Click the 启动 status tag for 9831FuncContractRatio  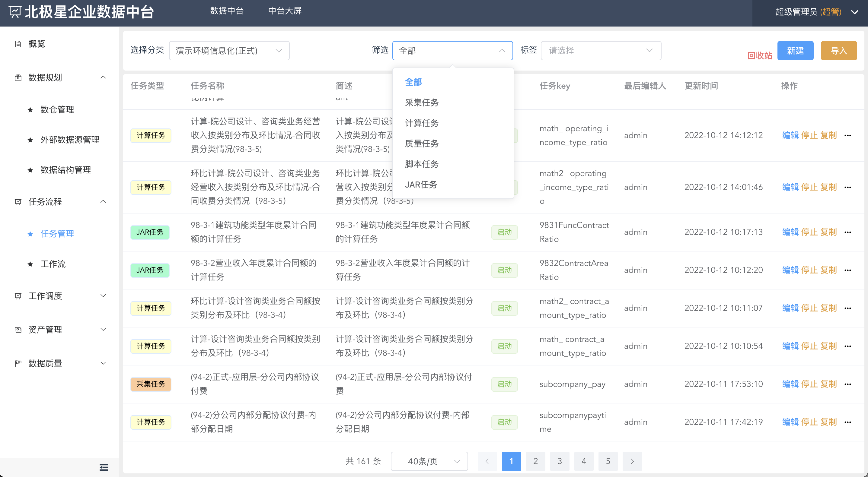(504, 232)
